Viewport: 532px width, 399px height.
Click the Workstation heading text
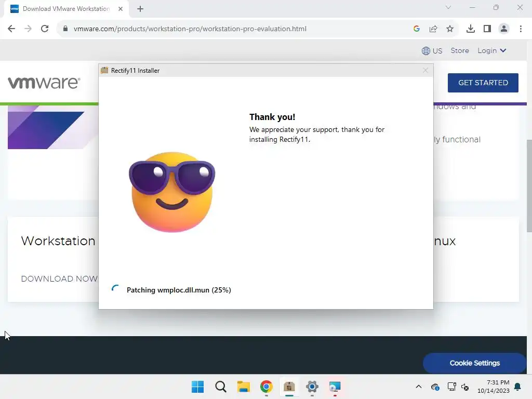58,241
